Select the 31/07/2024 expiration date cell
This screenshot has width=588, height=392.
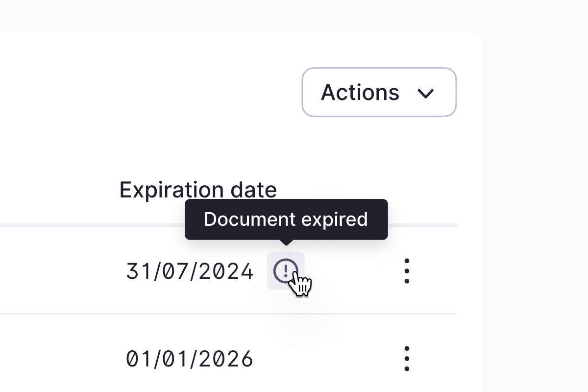point(190,271)
